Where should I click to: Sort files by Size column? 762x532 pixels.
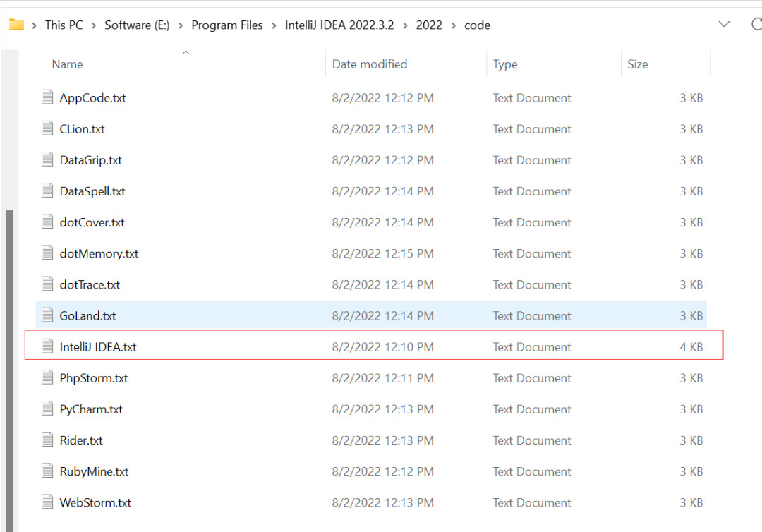(x=638, y=64)
